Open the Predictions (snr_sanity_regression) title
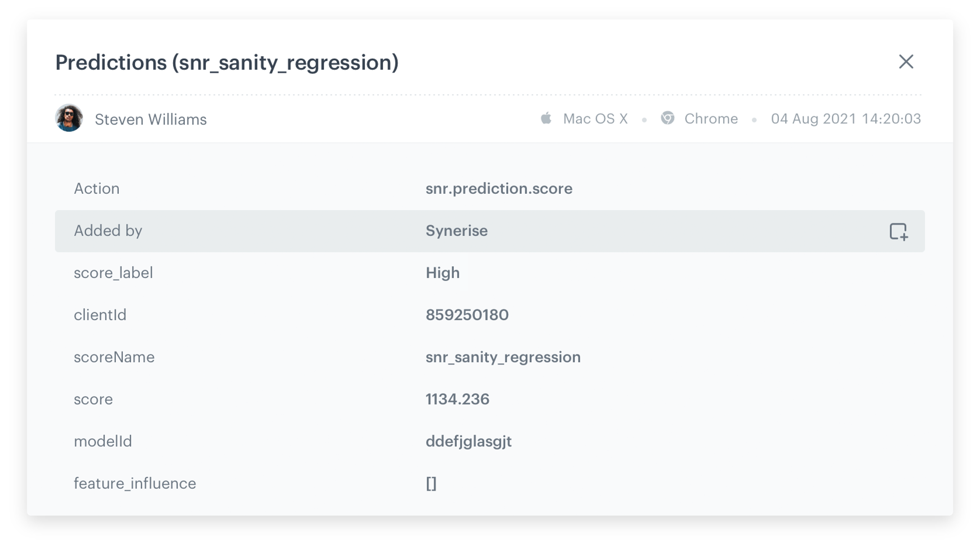 (226, 62)
